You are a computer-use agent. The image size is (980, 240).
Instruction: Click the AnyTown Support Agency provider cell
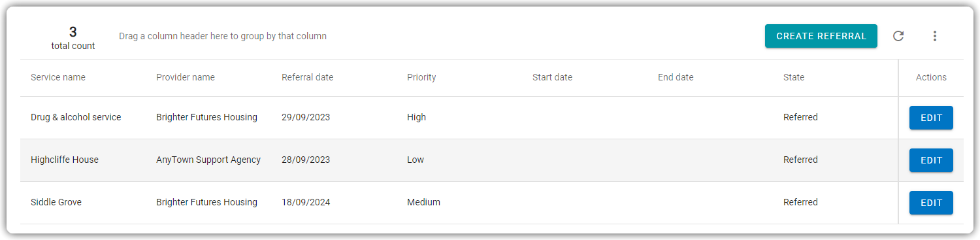click(208, 160)
